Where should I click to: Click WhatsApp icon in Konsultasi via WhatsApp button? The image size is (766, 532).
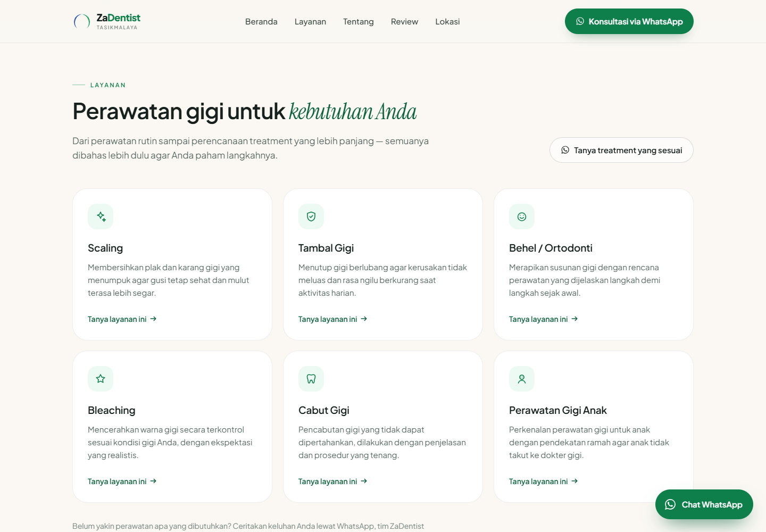[x=580, y=21]
